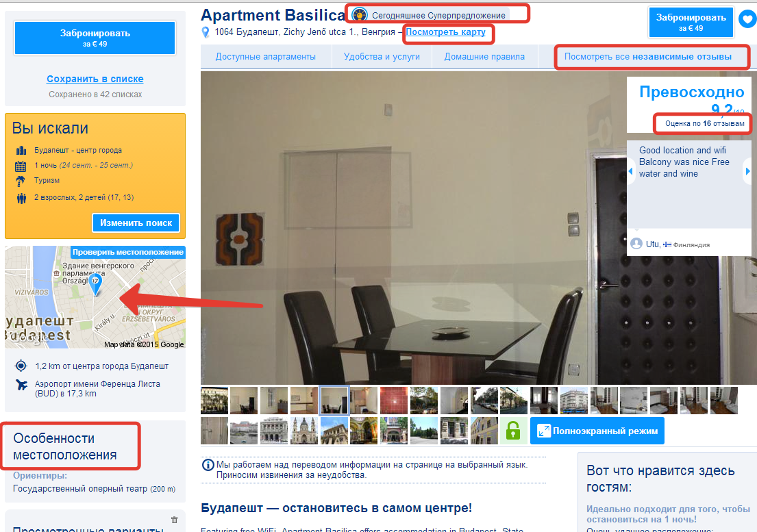The image size is (757, 532).
Task: Open the Удобства и услуги tab
Action: 382,56
